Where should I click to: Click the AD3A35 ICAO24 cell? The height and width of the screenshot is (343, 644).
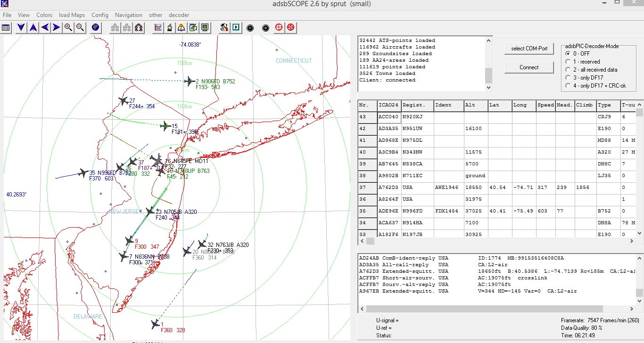pos(389,129)
